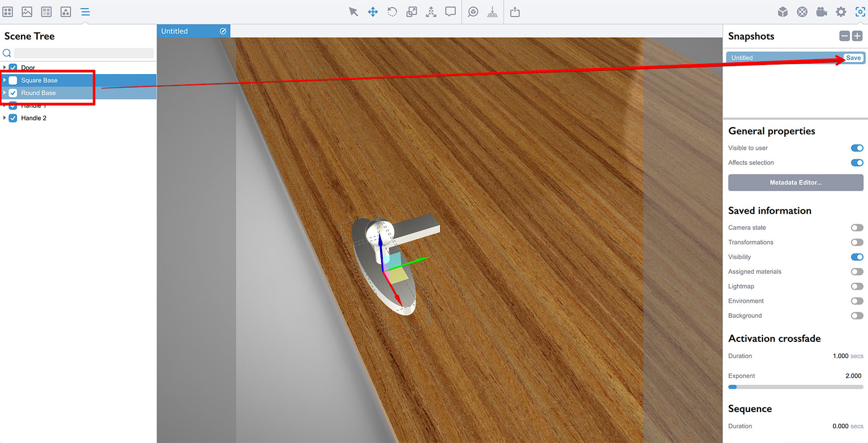Viewport: 868px width, 443px height.
Task: Open the framed-shape panel icon
Action: point(66,12)
